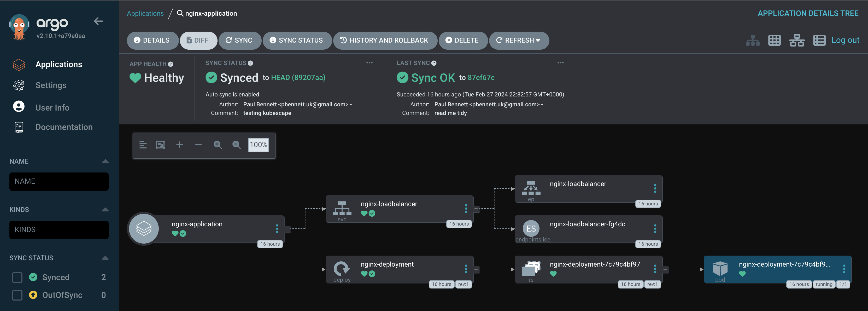
Task: Collapse the SYNC STATUS filter section
Action: (x=105, y=258)
